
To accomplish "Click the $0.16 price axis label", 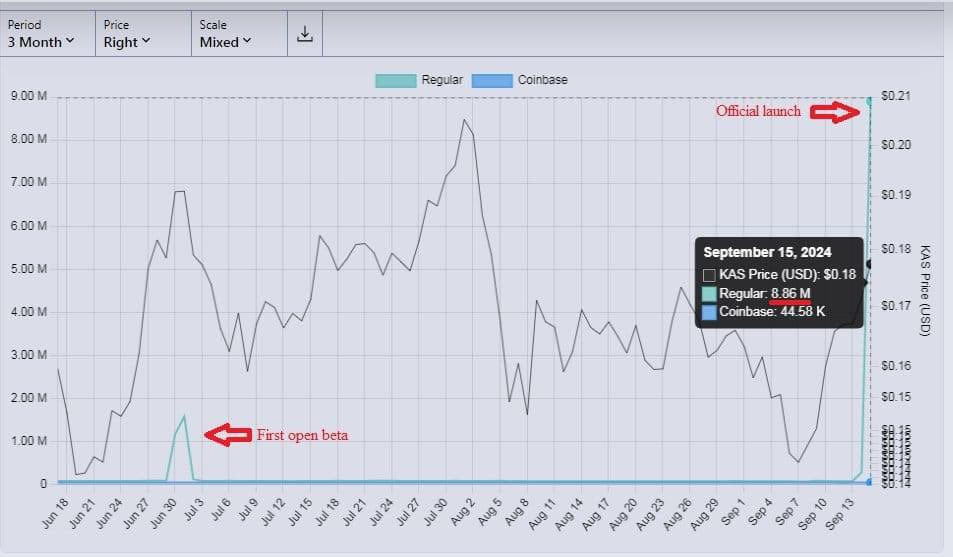I will coord(896,365).
